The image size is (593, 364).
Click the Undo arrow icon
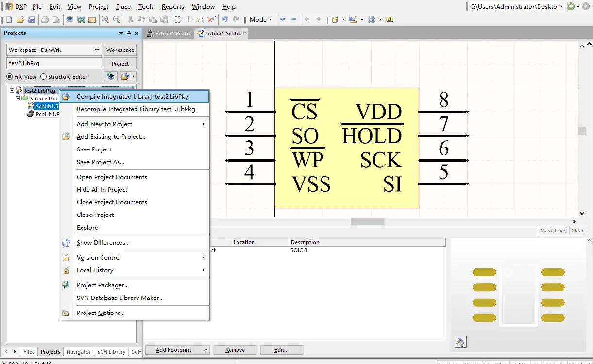[x=224, y=19]
